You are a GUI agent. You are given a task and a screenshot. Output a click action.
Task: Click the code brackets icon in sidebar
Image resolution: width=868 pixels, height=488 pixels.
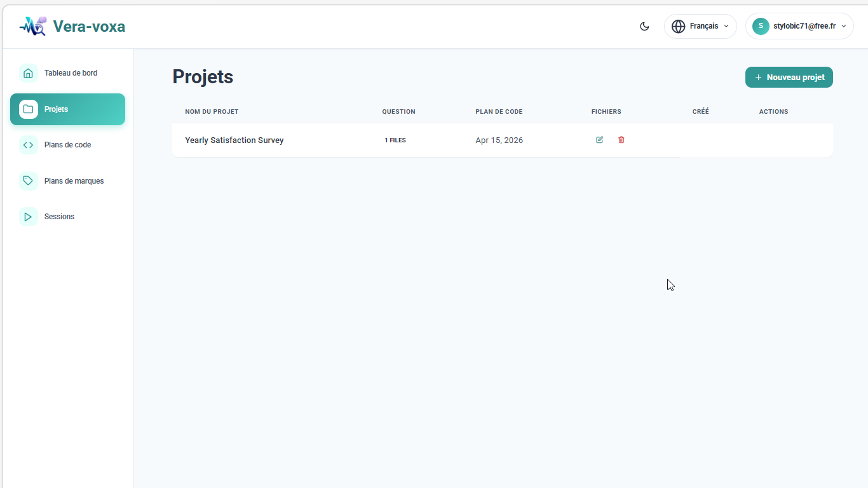coord(28,145)
